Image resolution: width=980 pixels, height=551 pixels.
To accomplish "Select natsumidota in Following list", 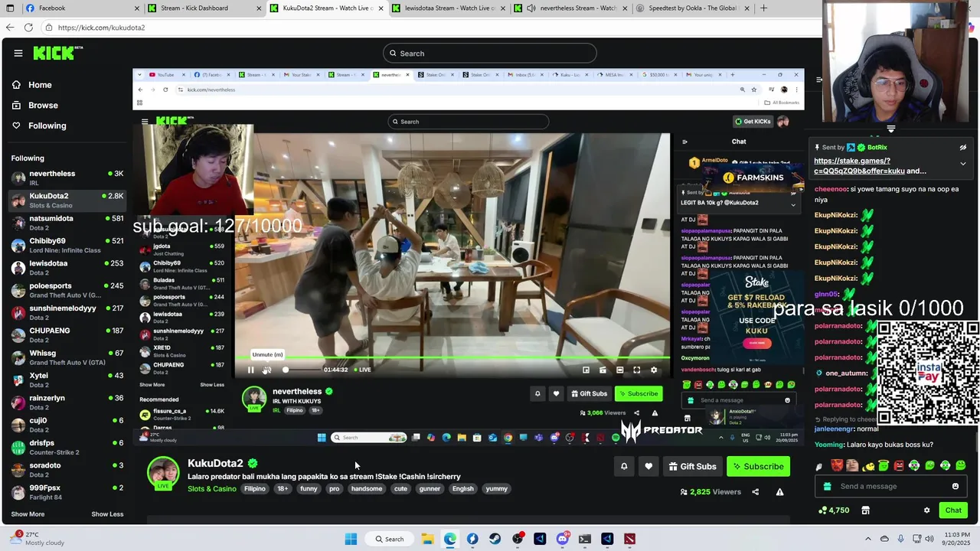I will point(67,223).
